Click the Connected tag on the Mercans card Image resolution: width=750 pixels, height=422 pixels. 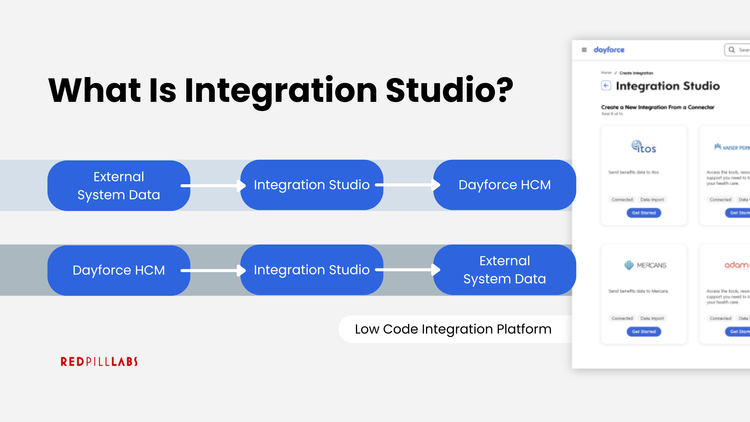coord(622,318)
